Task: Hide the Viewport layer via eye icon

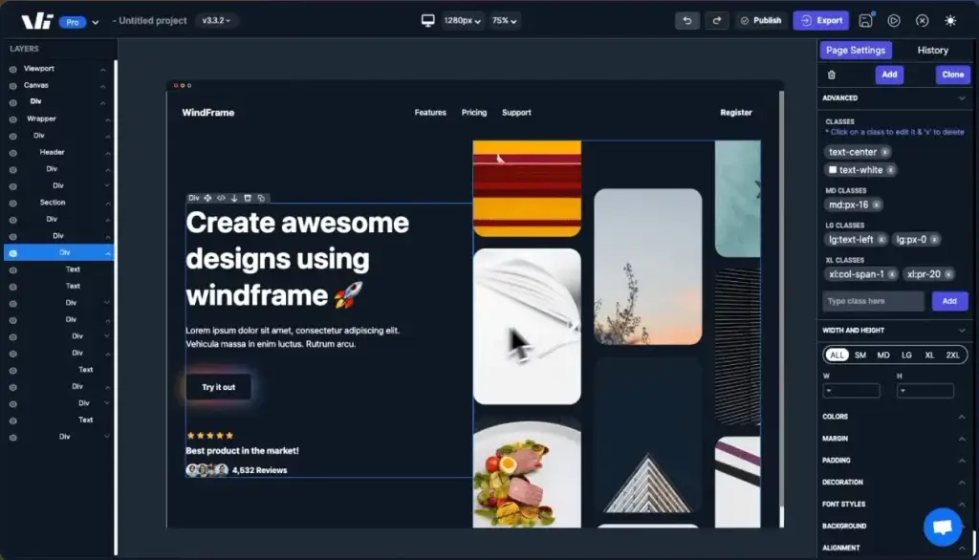Action: click(13, 69)
